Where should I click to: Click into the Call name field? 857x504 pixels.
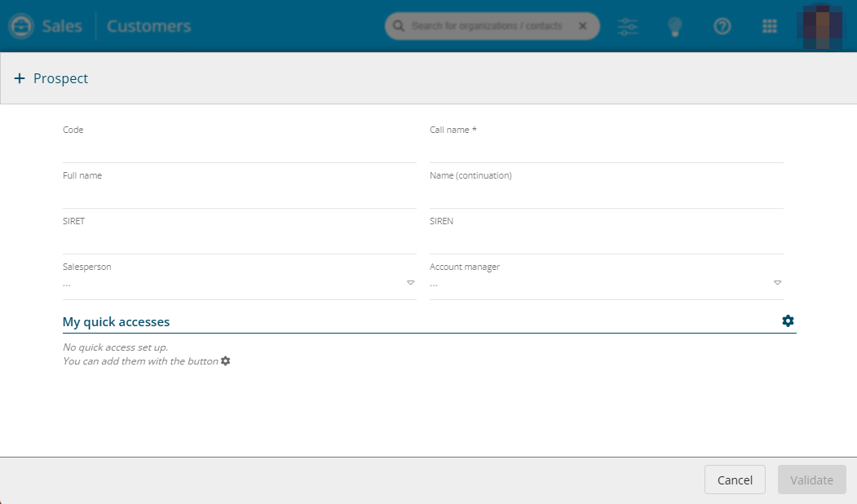pos(606,150)
